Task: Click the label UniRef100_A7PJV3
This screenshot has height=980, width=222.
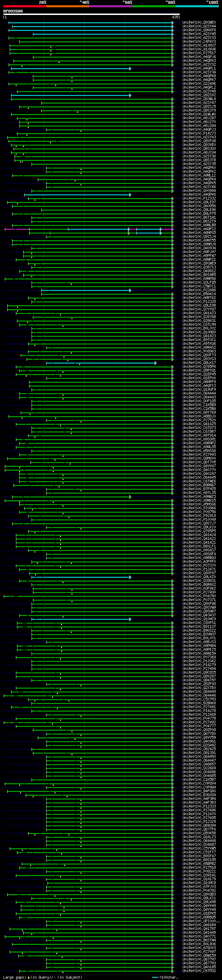Action: [199, 886]
